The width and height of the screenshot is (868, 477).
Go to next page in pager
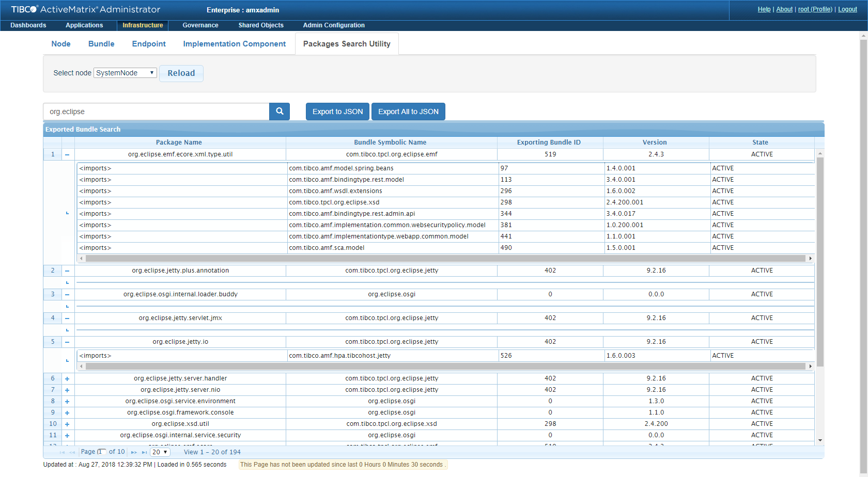[x=134, y=452]
